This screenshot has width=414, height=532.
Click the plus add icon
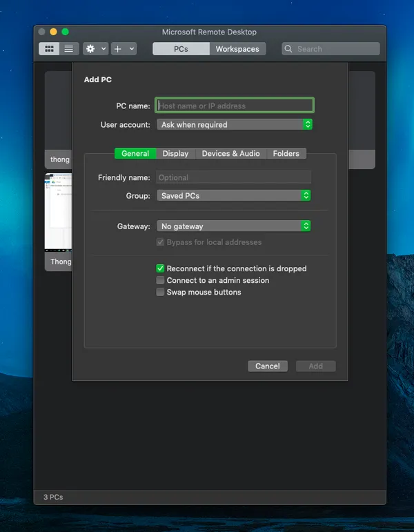tap(118, 49)
